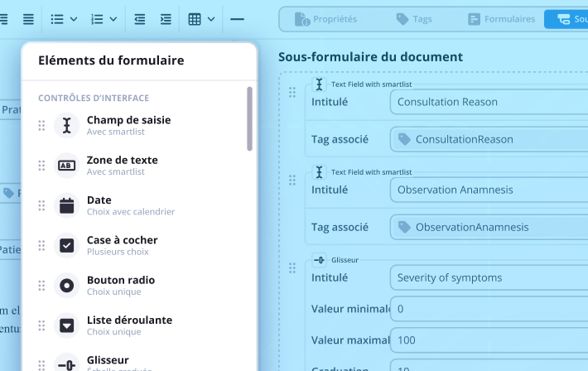Grab handle of Consultation Reason form block

tap(292, 92)
